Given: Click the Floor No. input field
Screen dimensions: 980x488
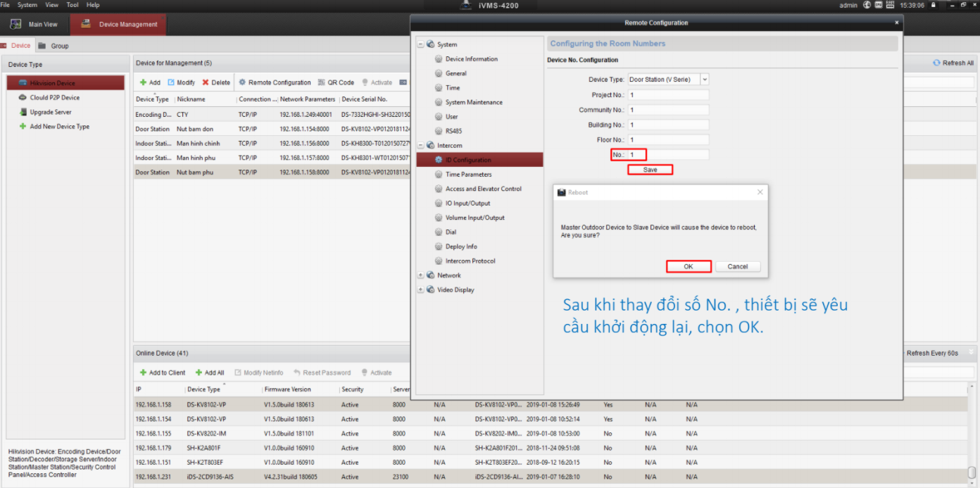Looking at the screenshot, I should click(x=668, y=139).
